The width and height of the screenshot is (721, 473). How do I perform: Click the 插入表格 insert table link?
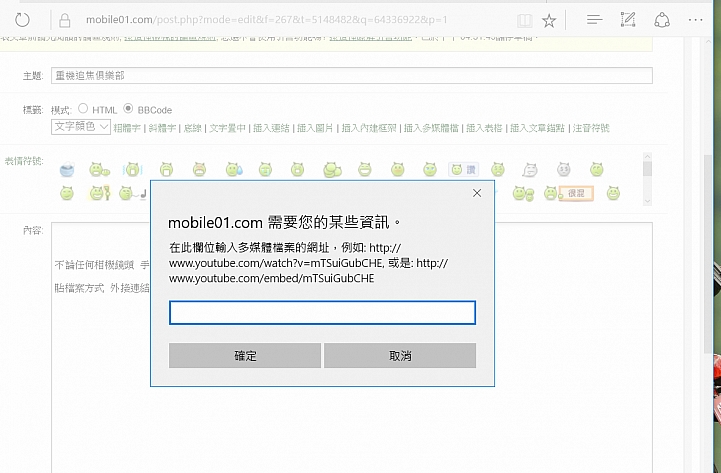coord(484,128)
